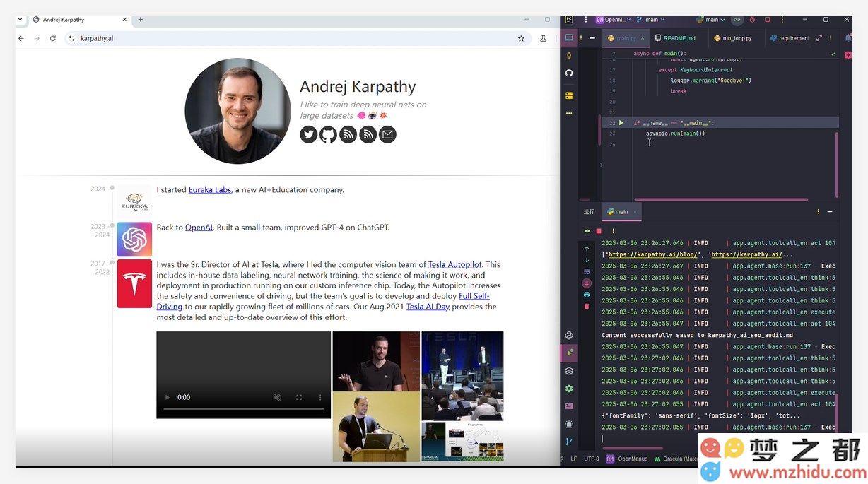Viewport: 868px width, 484px height.
Task: Stop the running process in Run panel
Action: pyautogui.click(x=599, y=231)
